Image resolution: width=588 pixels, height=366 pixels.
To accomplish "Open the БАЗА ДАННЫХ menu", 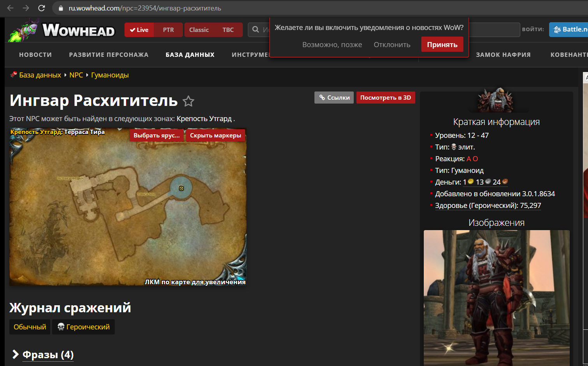I will 190,55.
